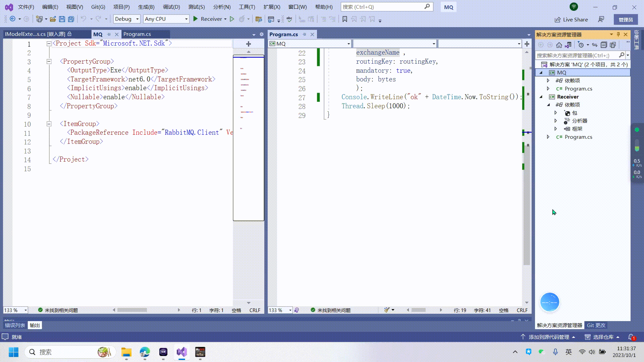The height and width of the screenshot is (362, 644).
Task: Click the Find in Files toolbar icon
Action: click(x=258, y=19)
